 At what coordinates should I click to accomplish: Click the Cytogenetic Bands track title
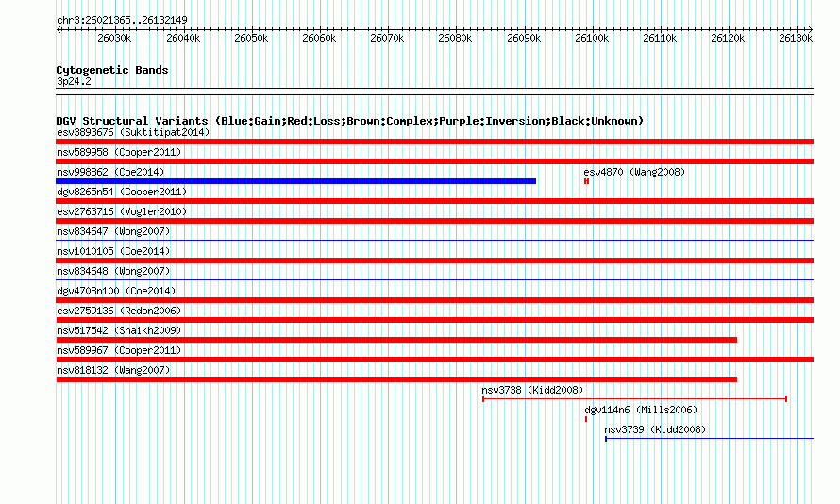(x=112, y=70)
